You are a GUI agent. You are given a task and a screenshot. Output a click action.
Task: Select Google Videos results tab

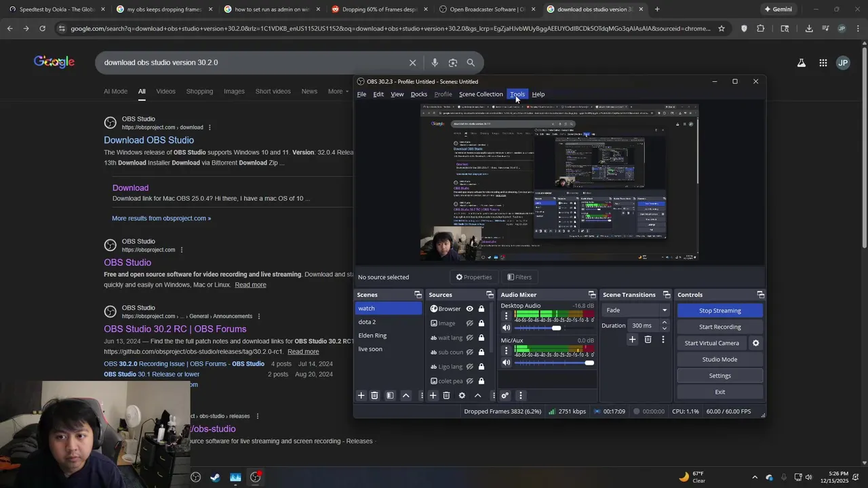pyautogui.click(x=165, y=91)
